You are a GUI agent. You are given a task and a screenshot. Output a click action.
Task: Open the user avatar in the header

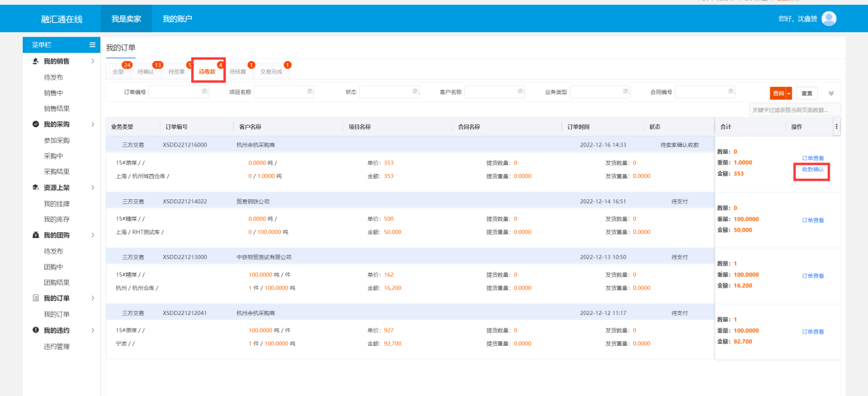(x=829, y=19)
